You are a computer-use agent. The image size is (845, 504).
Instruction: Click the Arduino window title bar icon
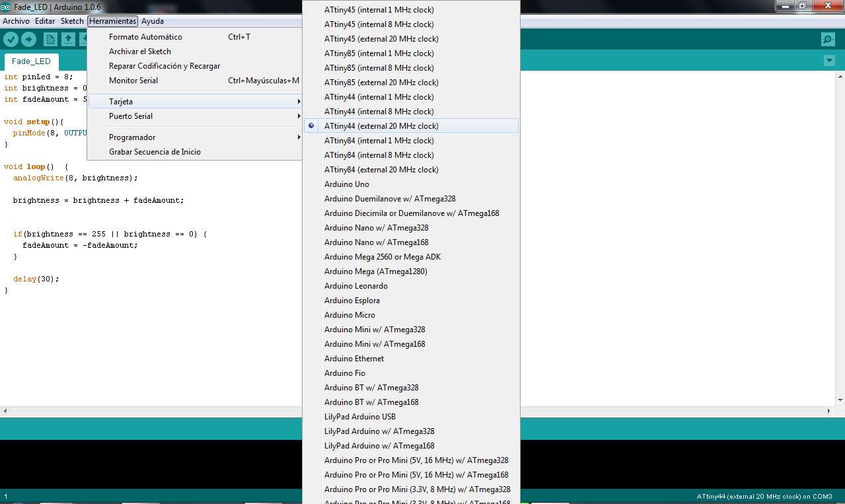(x=6, y=6)
